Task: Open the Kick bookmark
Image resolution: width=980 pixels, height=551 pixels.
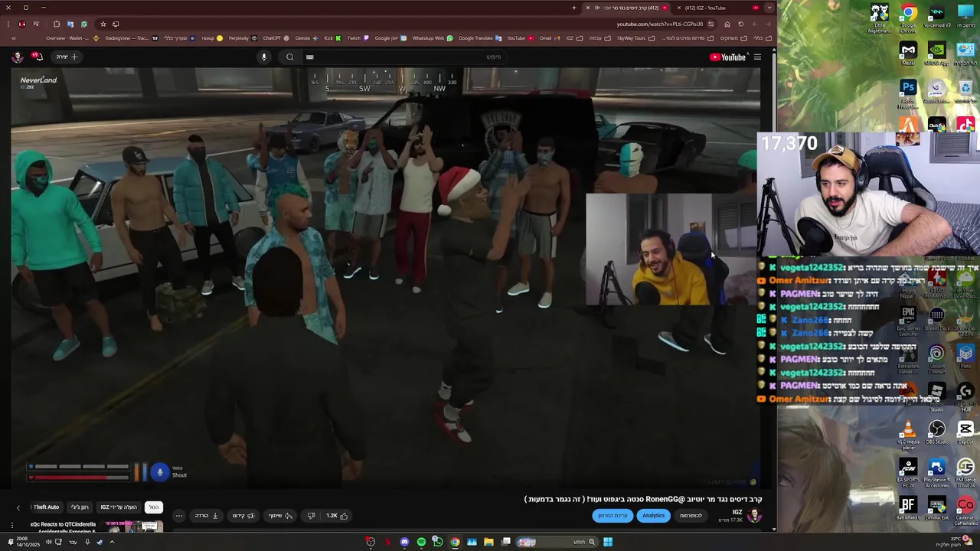Action: (332, 38)
